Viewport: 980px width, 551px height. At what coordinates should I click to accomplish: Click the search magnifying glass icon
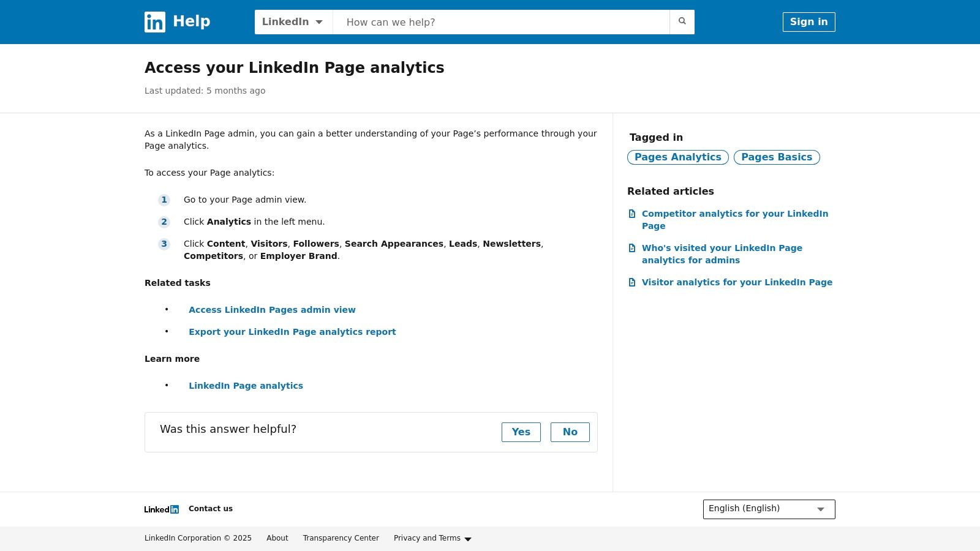pyautogui.click(x=682, y=21)
